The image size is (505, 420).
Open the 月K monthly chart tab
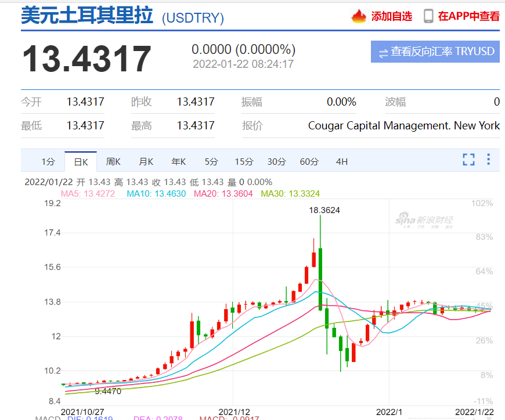146,162
